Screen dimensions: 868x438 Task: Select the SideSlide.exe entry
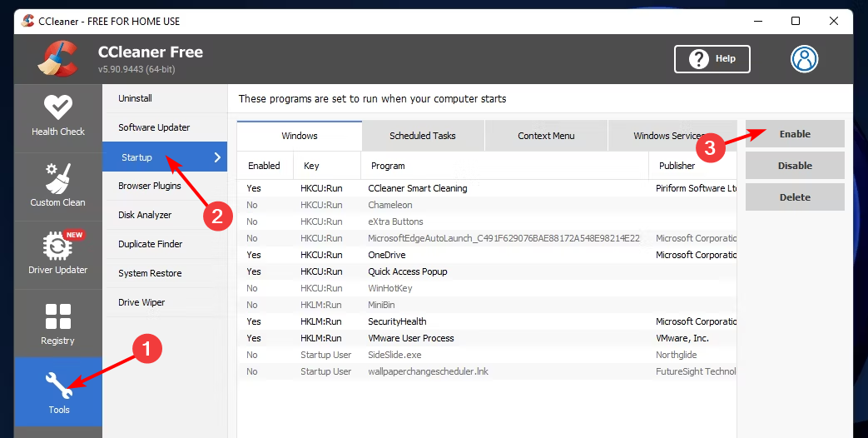(x=487, y=355)
